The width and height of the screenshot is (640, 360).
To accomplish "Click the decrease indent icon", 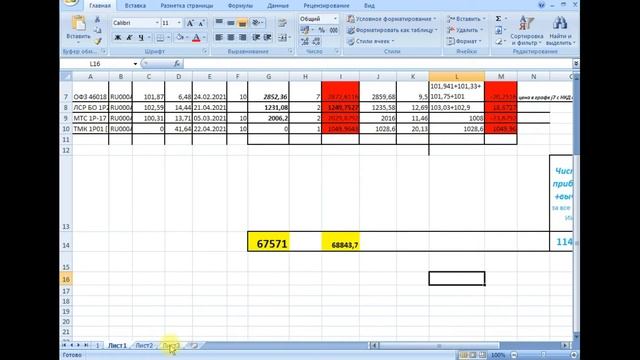I will [x=256, y=38].
